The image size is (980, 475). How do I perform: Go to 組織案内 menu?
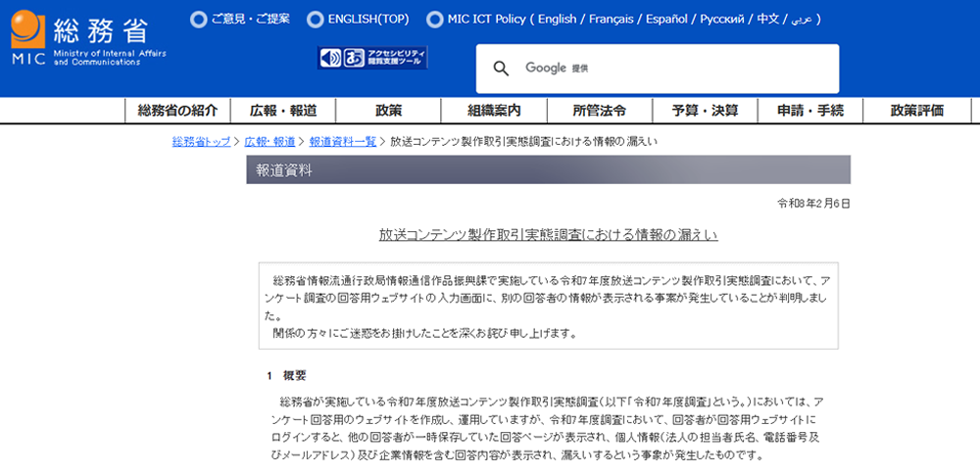coord(494,111)
